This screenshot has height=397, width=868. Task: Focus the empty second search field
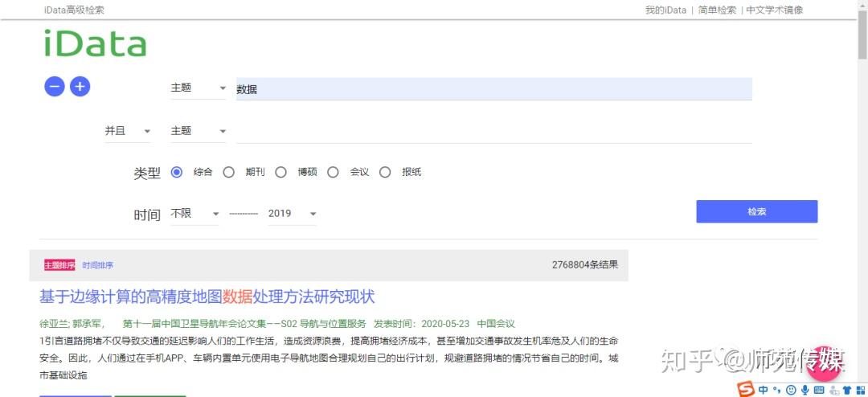pos(493,133)
